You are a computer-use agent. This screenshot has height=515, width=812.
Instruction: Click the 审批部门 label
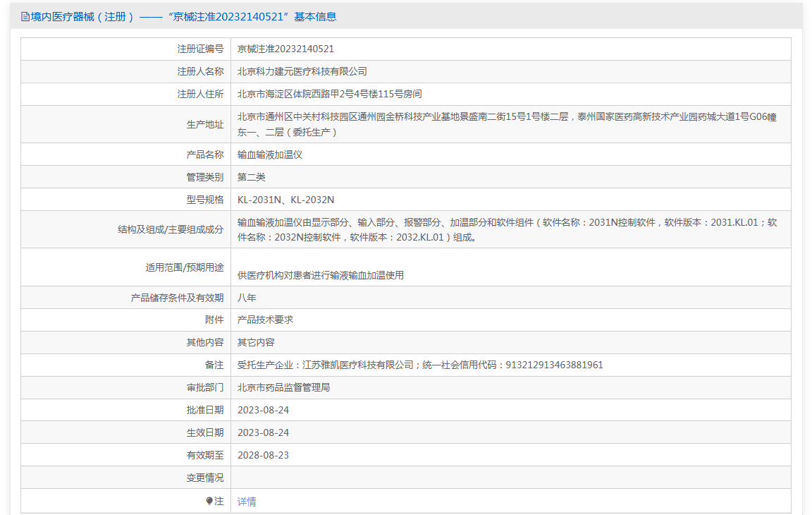click(205, 388)
